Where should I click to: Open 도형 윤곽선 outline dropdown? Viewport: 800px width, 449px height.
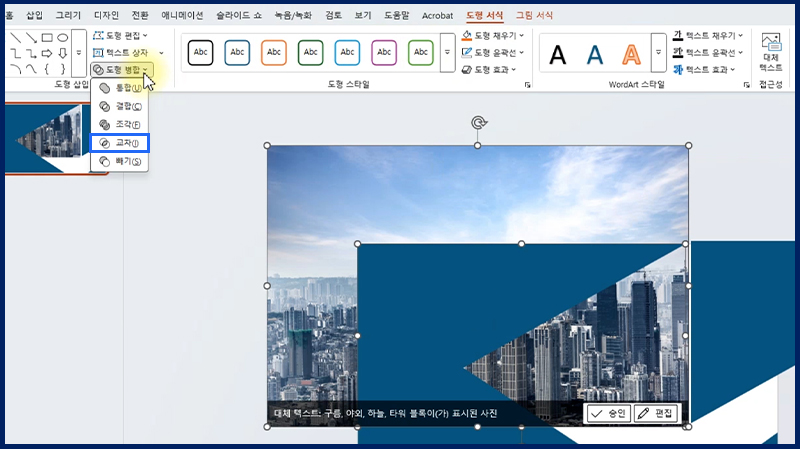click(493, 53)
